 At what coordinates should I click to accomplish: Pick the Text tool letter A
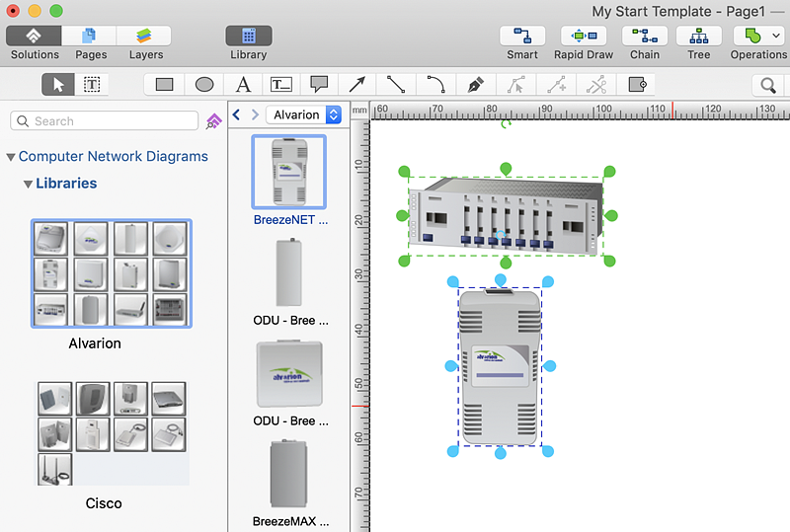[243, 85]
